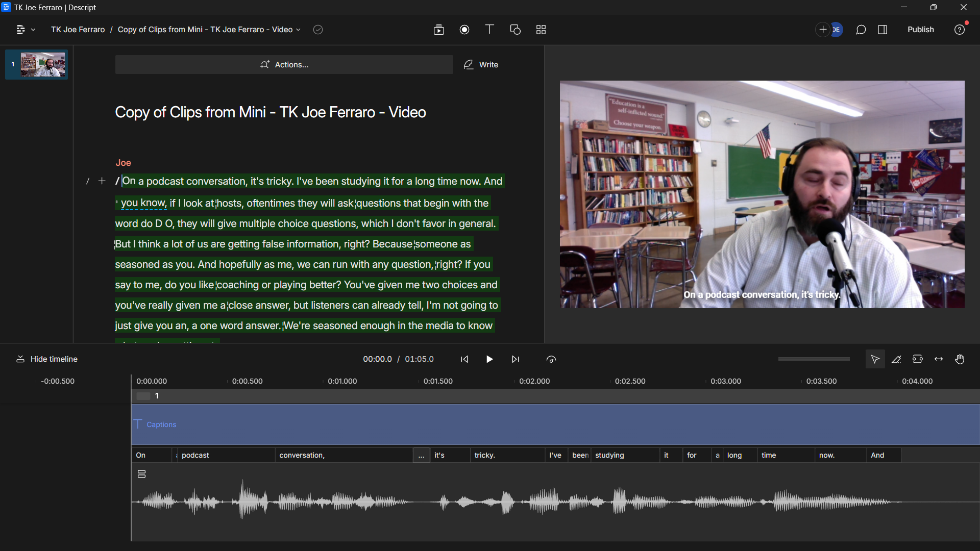Click the Publish button
The image size is (980, 551).
tap(920, 30)
